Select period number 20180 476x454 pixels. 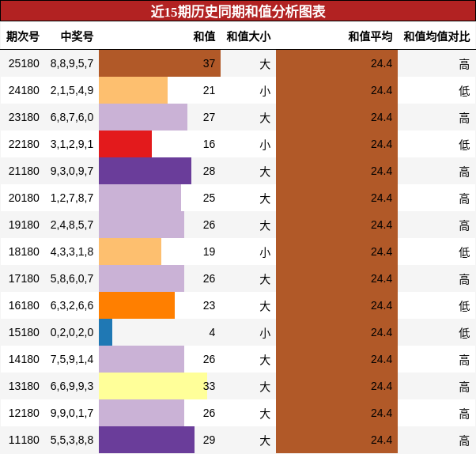pos(24,198)
